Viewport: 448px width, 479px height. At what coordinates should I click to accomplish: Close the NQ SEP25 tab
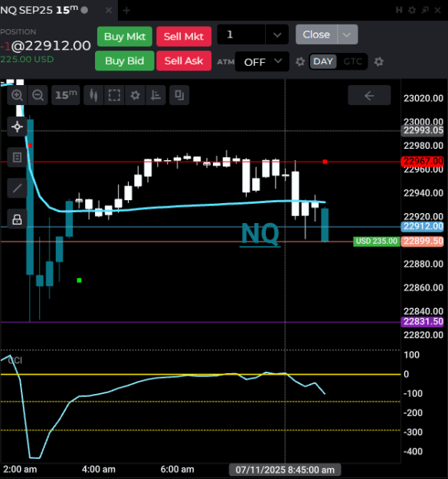click(109, 11)
